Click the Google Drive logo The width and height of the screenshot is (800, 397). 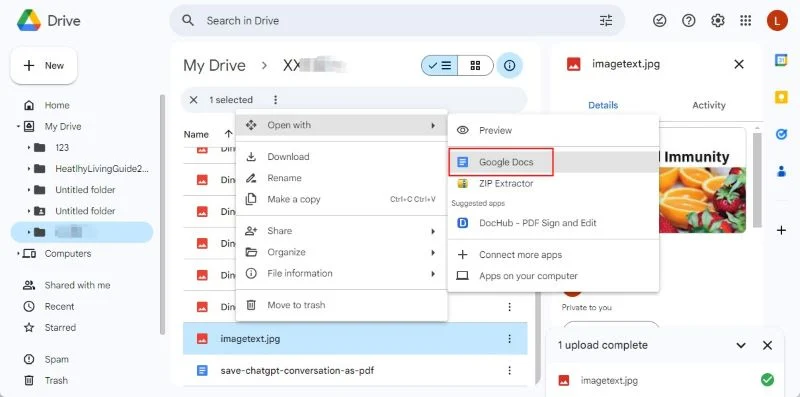(x=29, y=20)
